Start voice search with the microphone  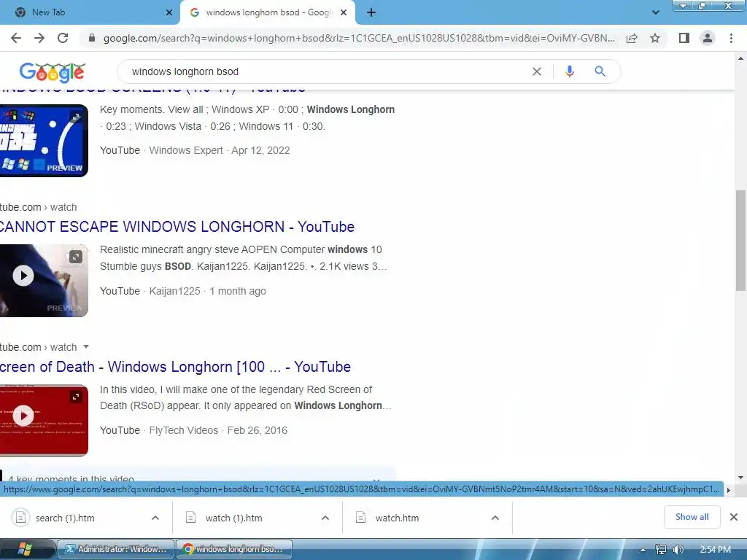click(569, 71)
